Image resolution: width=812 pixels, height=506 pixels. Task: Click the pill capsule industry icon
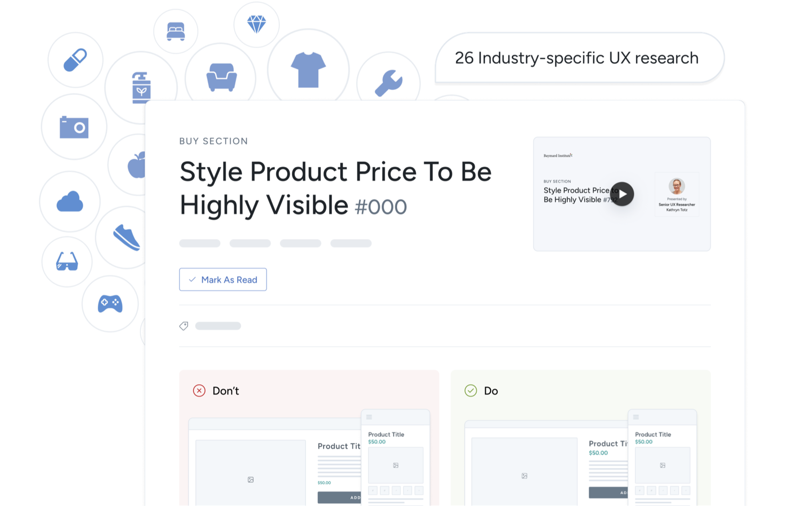(75, 60)
